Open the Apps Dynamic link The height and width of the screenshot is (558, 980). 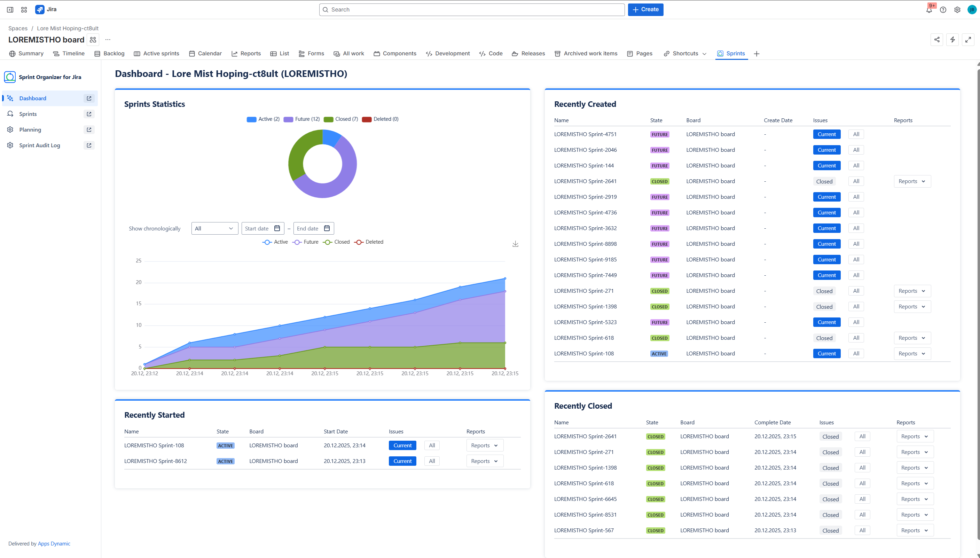pos(54,543)
